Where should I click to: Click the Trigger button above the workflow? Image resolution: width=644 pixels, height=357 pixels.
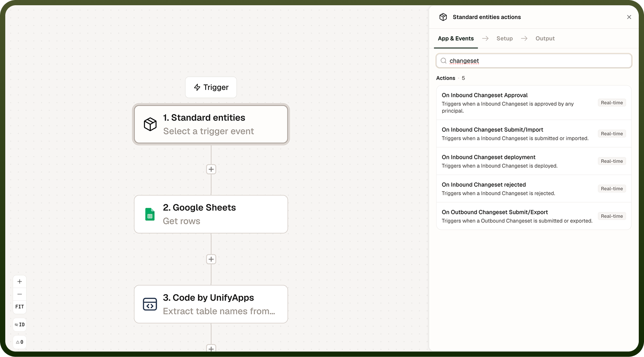click(x=211, y=87)
